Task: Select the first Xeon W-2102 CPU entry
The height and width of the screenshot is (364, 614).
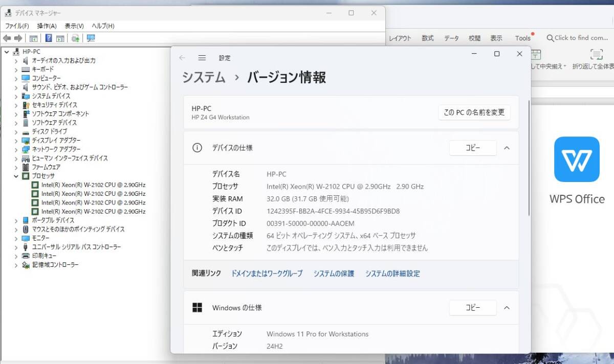Action: tap(93, 185)
